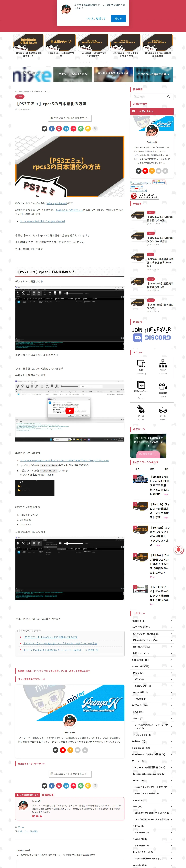
Task: Accept push notifications with 続ける button
Action: pos(118,19)
